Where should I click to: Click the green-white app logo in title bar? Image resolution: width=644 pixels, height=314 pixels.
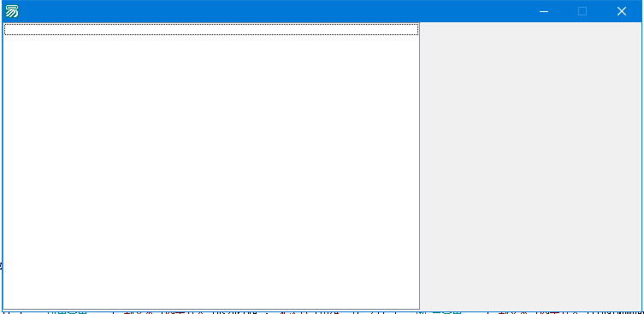tap(11, 11)
